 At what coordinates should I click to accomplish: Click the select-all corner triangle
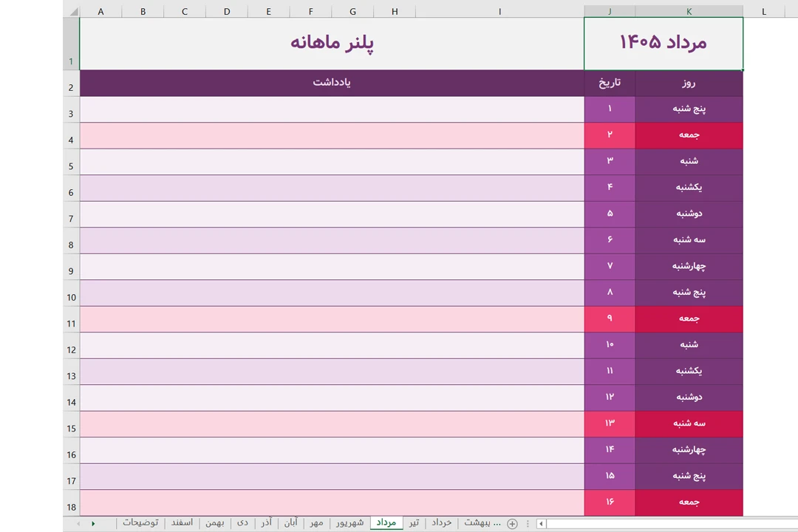pyautogui.click(x=71, y=12)
